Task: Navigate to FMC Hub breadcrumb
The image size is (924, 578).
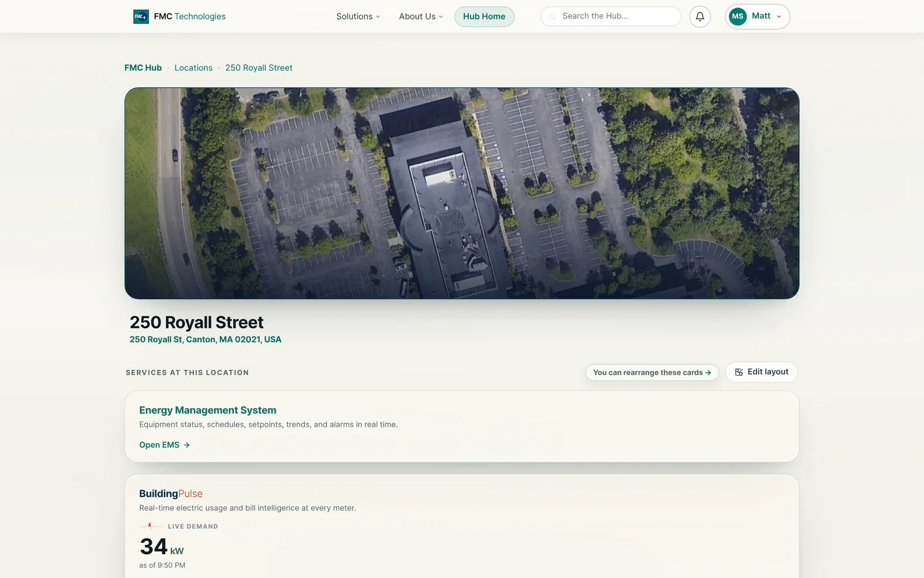Action: tap(143, 68)
